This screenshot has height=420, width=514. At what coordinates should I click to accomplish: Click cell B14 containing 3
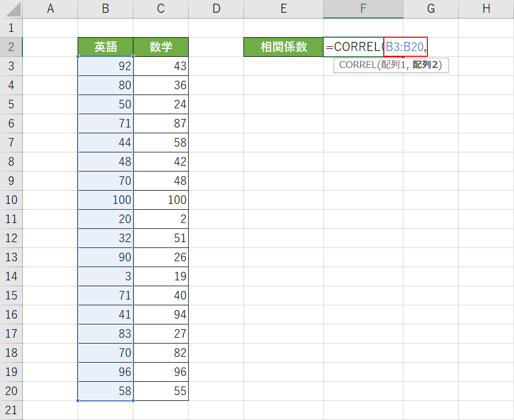105,277
